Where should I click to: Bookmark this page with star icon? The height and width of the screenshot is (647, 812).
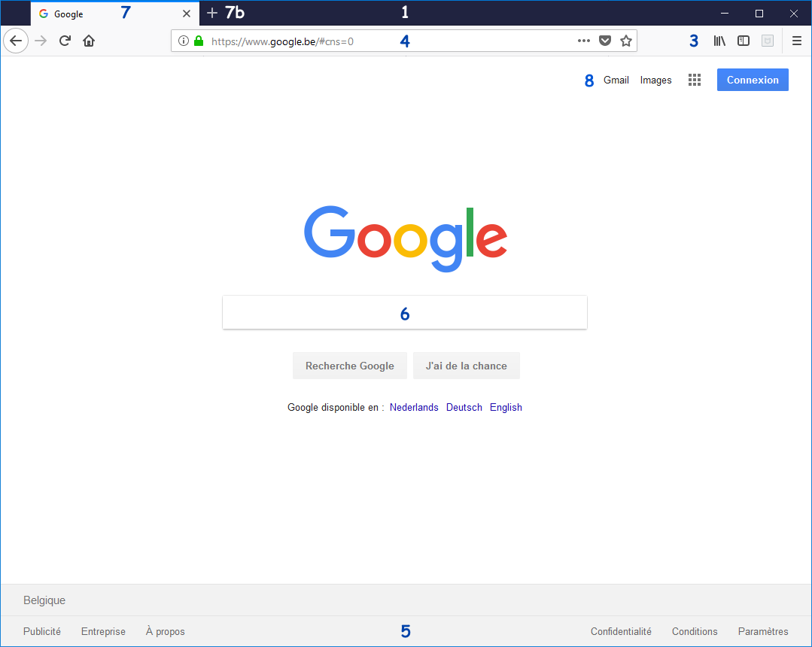click(626, 41)
